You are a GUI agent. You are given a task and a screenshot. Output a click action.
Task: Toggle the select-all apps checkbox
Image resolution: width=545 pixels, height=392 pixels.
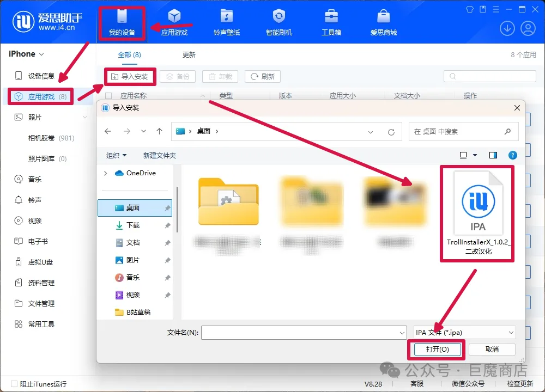pos(109,95)
